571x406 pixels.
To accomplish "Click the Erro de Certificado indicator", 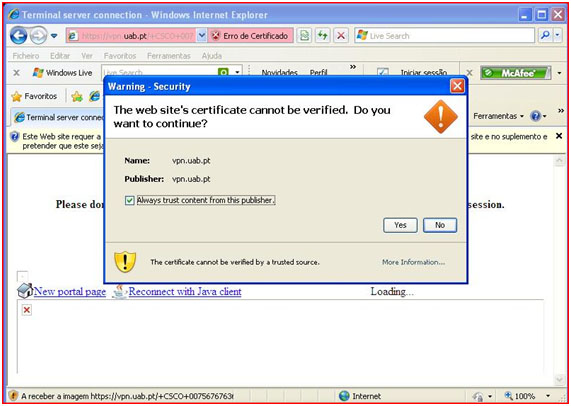I will [x=250, y=36].
